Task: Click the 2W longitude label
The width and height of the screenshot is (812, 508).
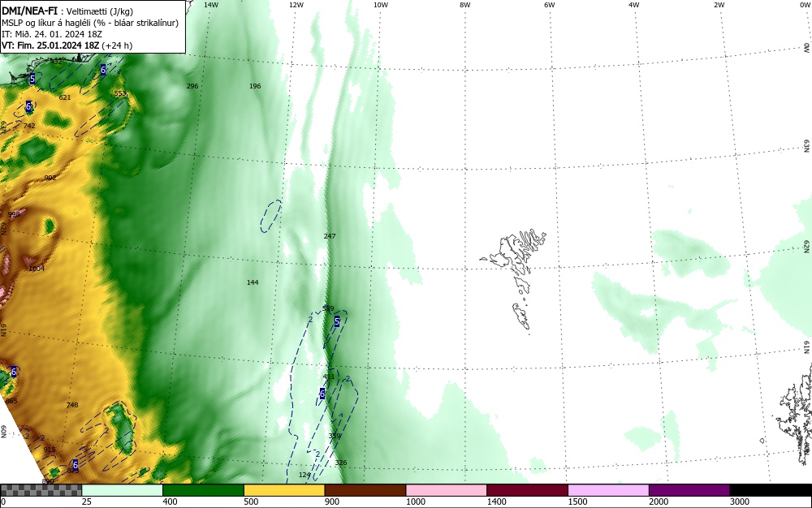Action: pos(719,5)
